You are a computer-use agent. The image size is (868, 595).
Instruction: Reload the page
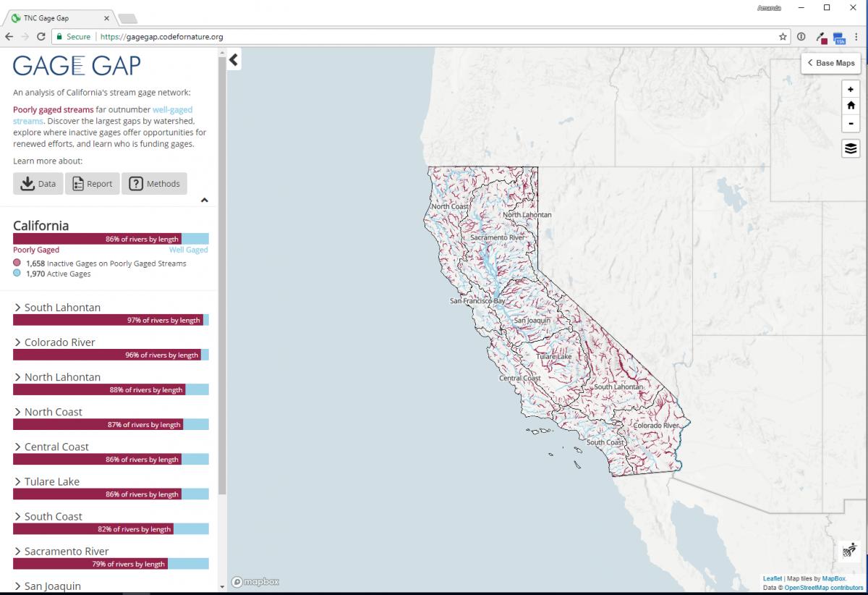(x=41, y=36)
